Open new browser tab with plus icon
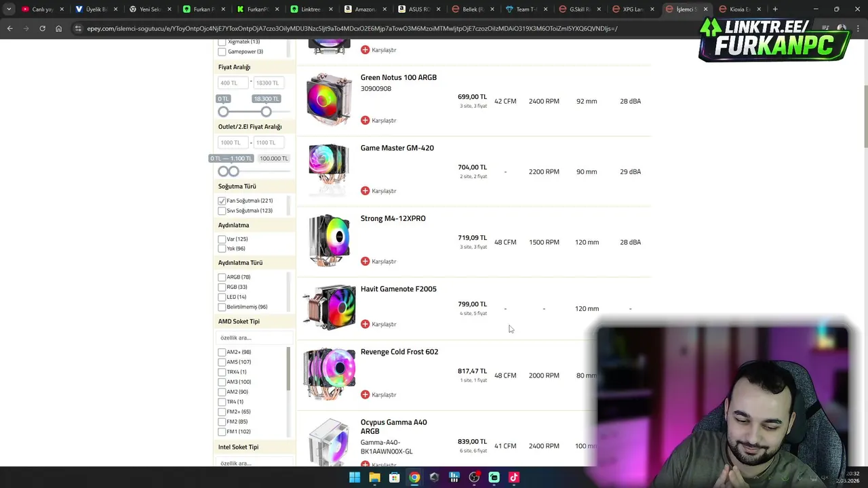This screenshot has width=868, height=488. coord(775,9)
